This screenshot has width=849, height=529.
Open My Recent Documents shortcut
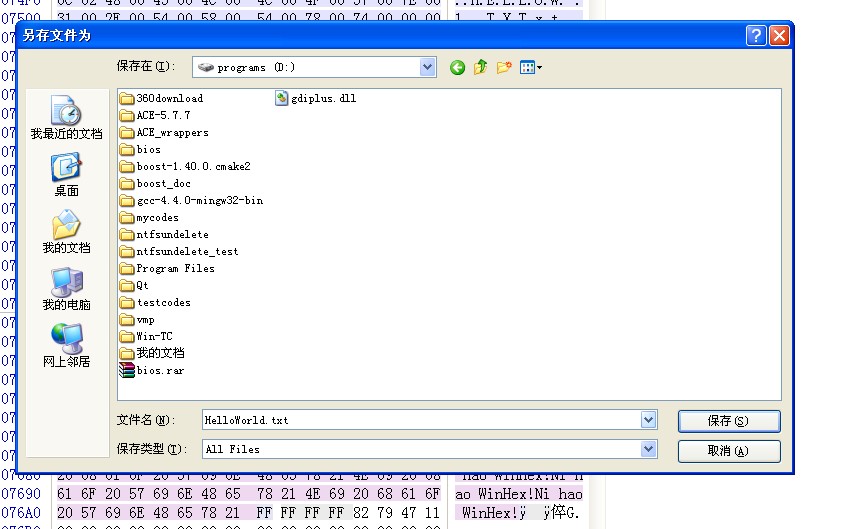click(x=67, y=117)
